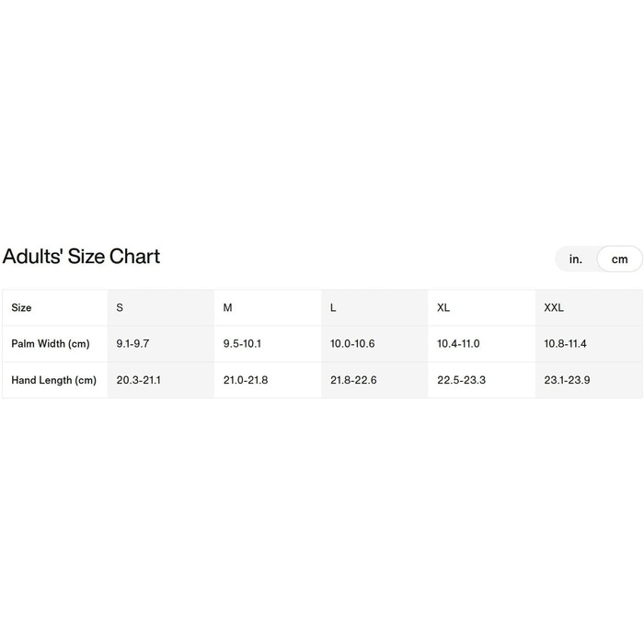
Task: Select the cm unit toggle
Action: (619, 259)
